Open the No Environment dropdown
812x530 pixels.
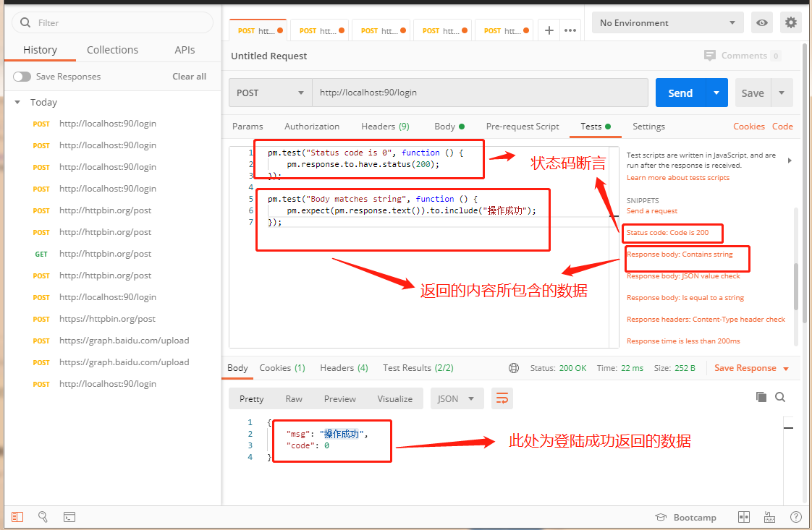[667, 22]
